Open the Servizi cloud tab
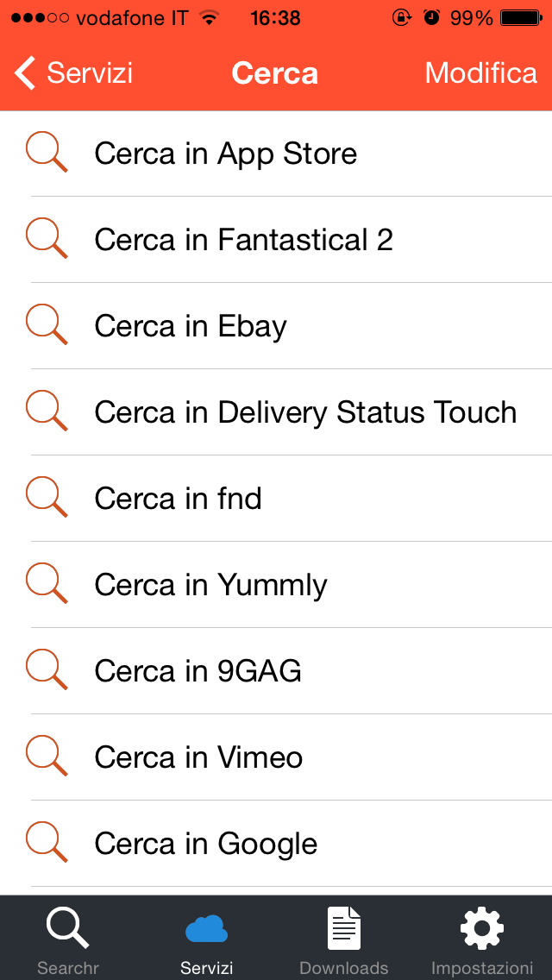 [x=206, y=937]
